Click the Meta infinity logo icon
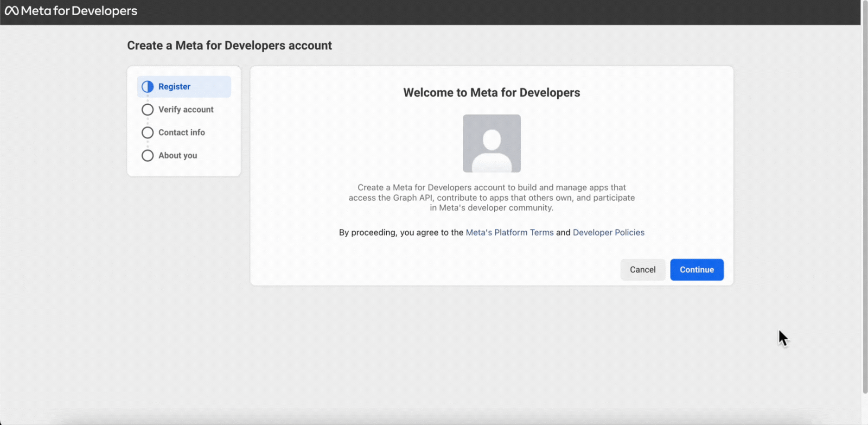This screenshot has width=868, height=425. click(x=12, y=11)
